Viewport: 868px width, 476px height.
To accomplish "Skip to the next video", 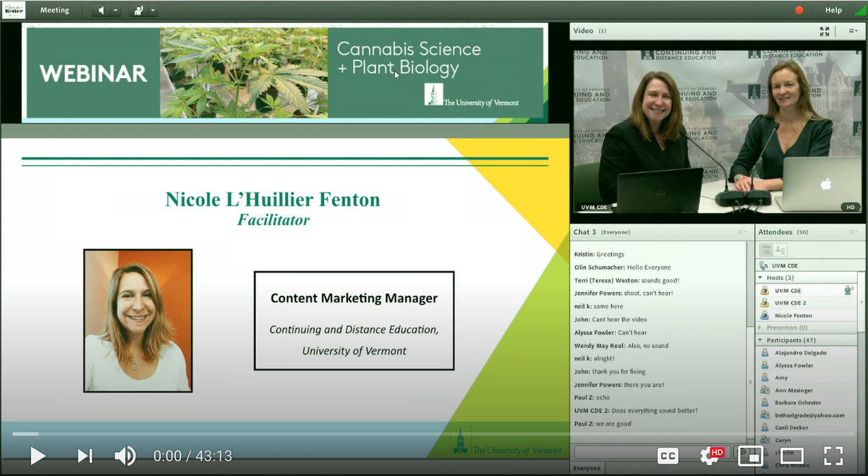I will [85, 455].
